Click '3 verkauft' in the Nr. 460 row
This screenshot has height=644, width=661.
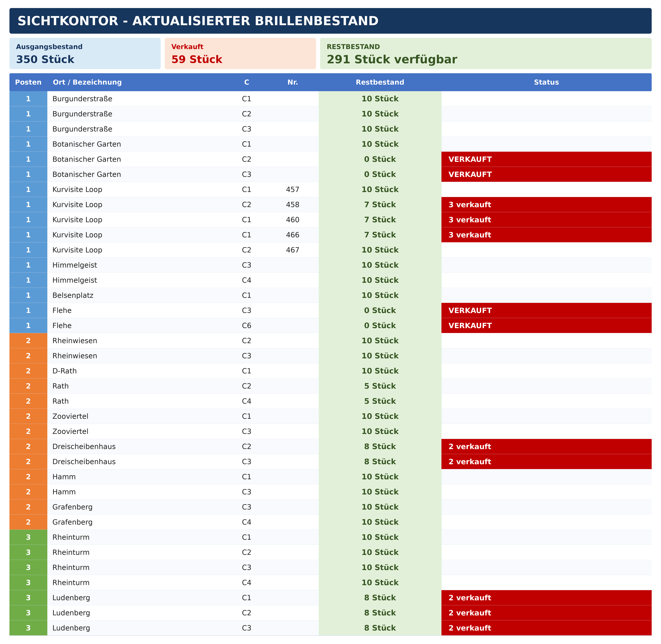coord(470,220)
